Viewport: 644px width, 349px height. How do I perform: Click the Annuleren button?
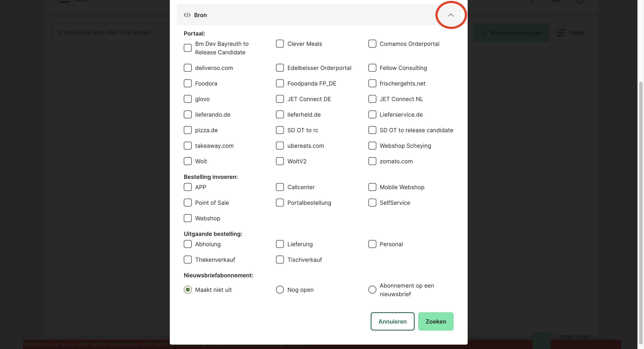(392, 321)
